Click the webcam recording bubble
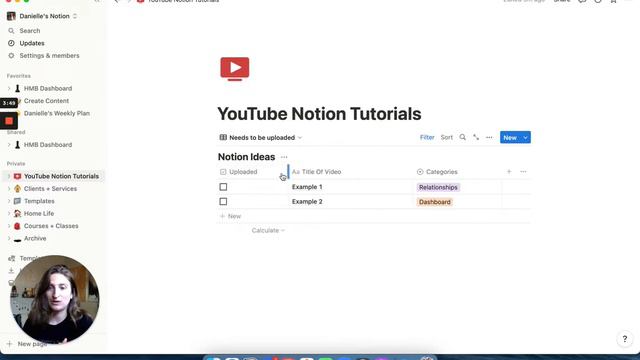This screenshot has height=360, width=640. click(x=55, y=300)
